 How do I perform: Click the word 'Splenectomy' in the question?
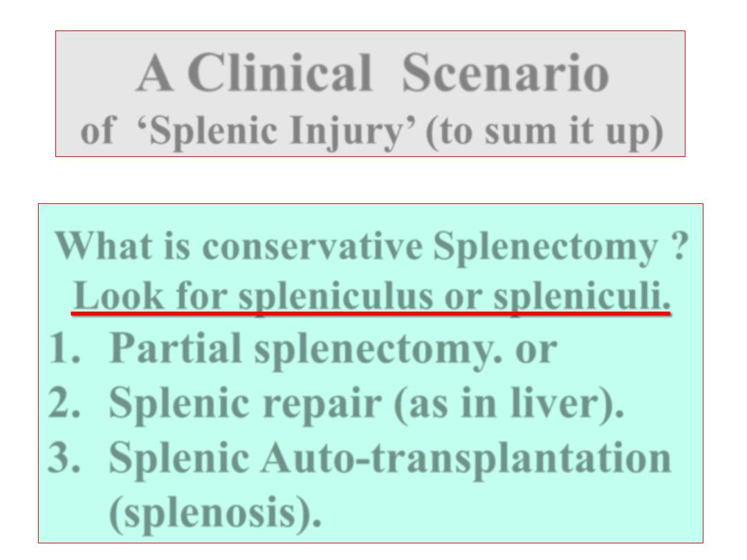[545, 248]
